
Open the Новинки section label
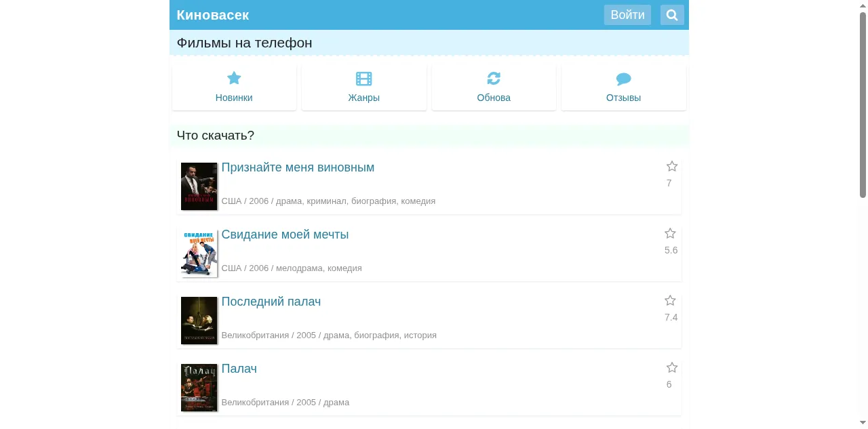234,98
